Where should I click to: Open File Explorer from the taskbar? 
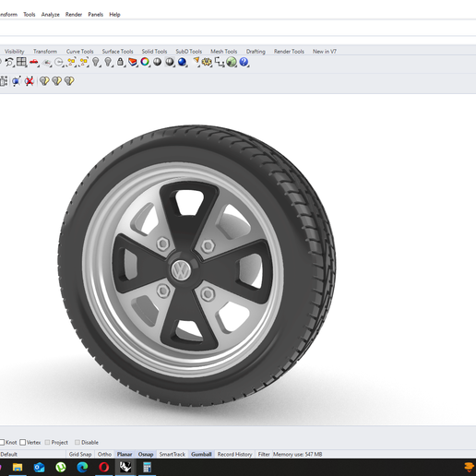point(18,468)
